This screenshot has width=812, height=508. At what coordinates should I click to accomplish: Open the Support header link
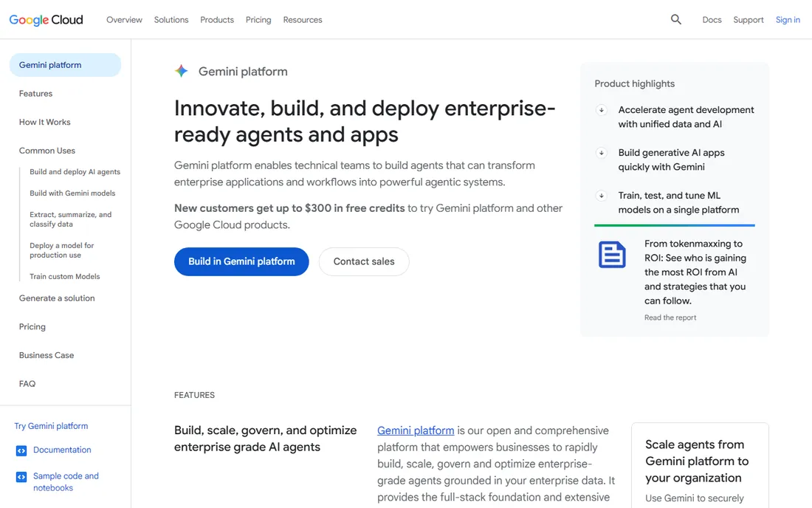click(x=749, y=20)
